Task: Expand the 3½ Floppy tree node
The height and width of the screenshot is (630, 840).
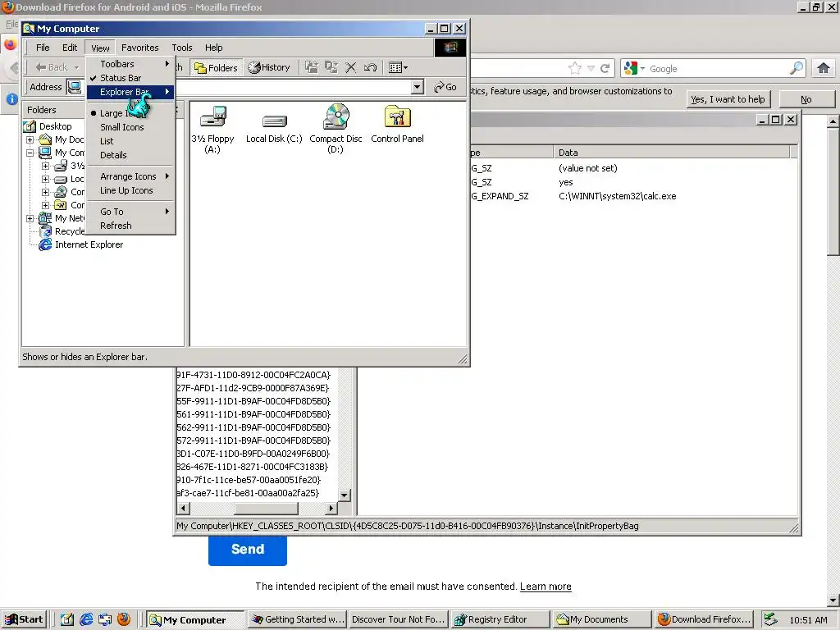Action: tap(46, 166)
